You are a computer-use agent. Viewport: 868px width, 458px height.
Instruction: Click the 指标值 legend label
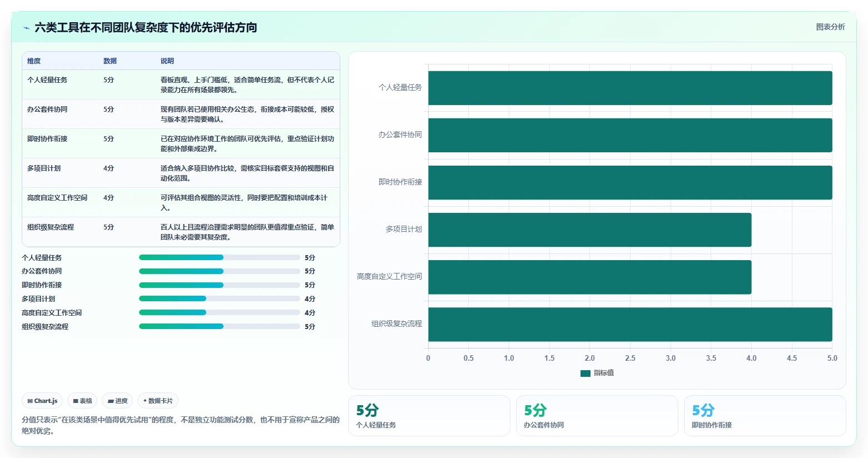pyautogui.click(x=603, y=373)
